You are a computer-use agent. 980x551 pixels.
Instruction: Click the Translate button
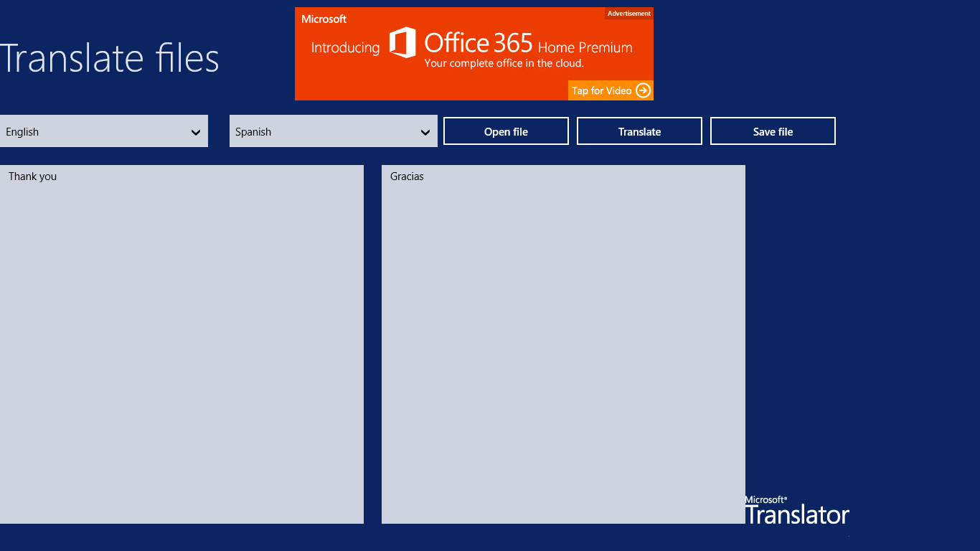click(639, 131)
